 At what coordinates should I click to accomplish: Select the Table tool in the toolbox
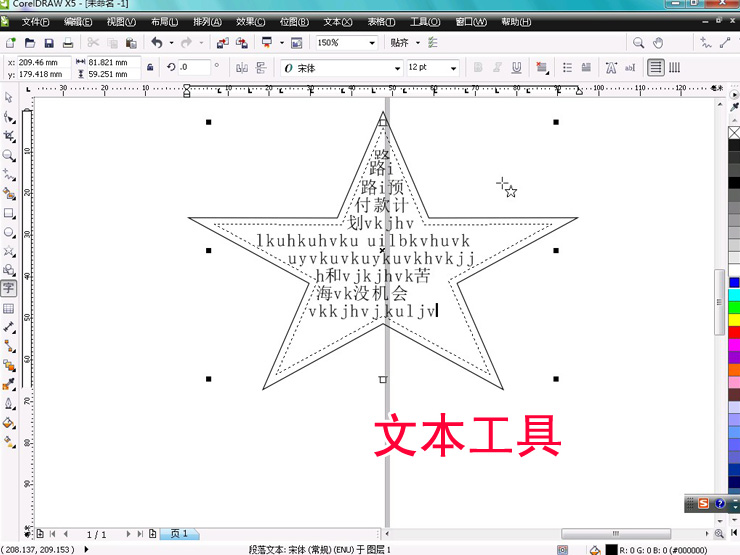9,308
